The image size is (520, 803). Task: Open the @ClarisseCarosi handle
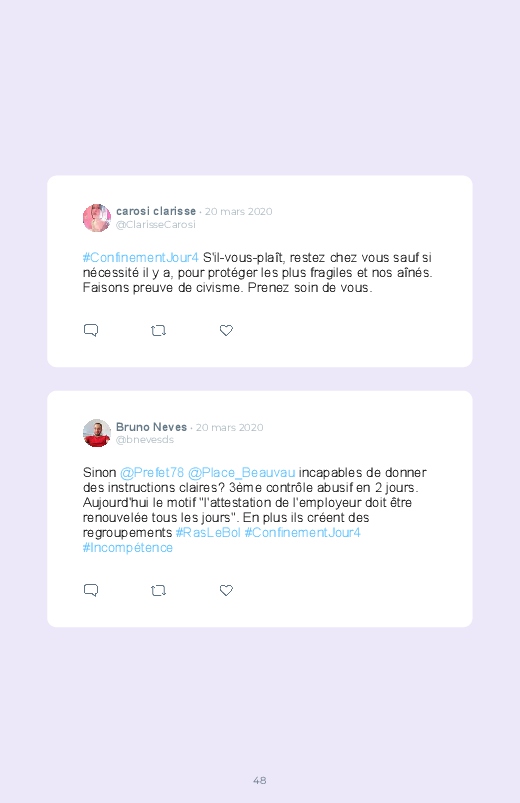(156, 224)
